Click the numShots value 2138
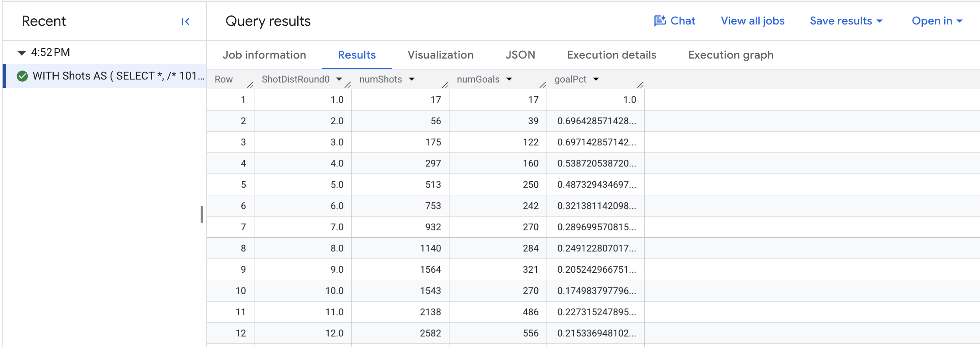This screenshot has height=347, width=980. pos(431,312)
